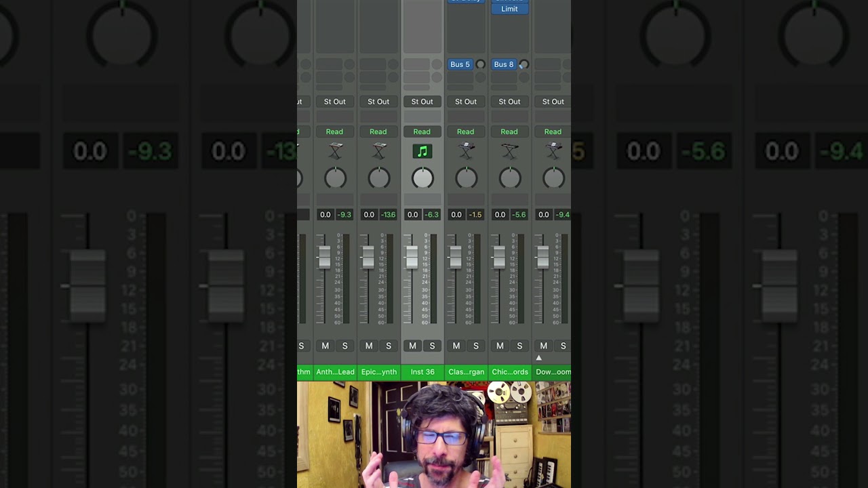Click the Inst 36 volume fader handle
The height and width of the screenshot is (488, 868).
(x=412, y=258)
